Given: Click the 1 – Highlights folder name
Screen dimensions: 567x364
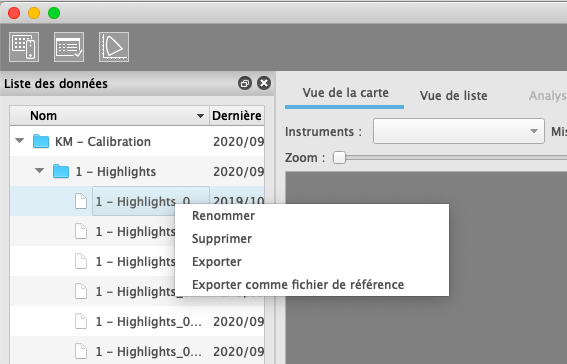Looking at the screenshot, I should click(x=116, y=172).
